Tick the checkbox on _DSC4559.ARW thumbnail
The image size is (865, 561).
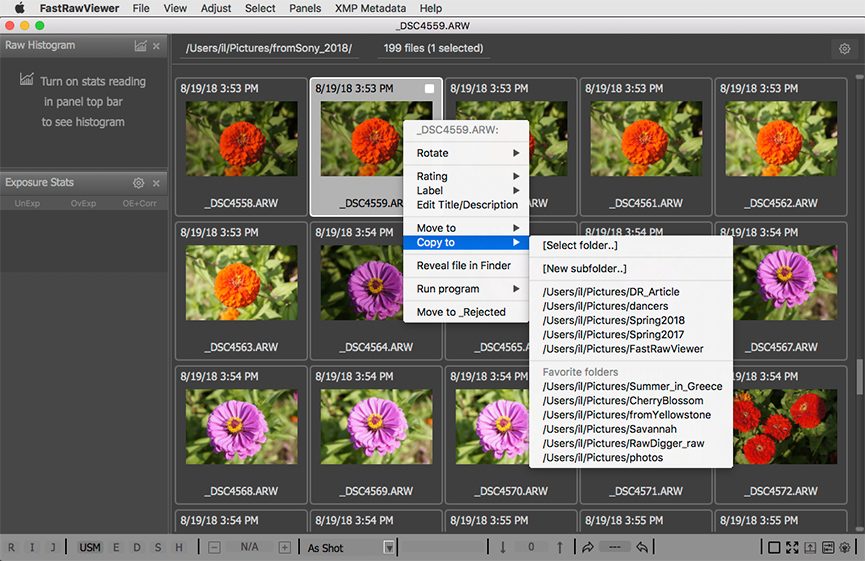(429, 89)
